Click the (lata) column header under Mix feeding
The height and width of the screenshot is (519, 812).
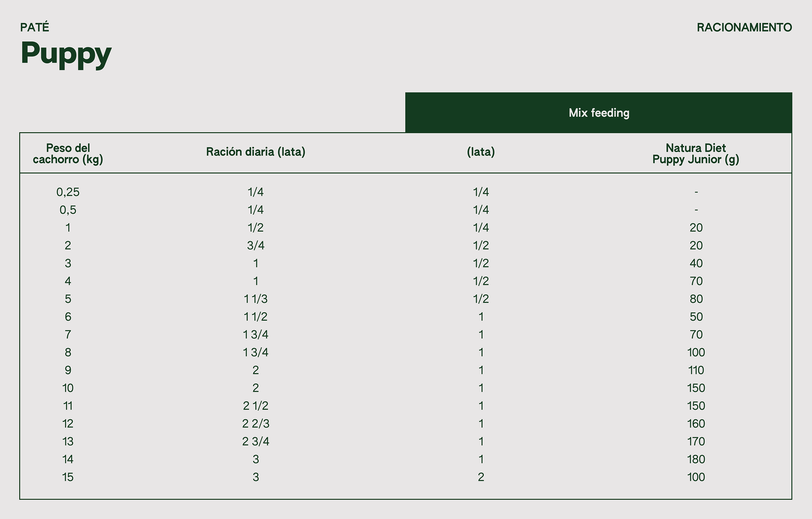pos(481,152)
